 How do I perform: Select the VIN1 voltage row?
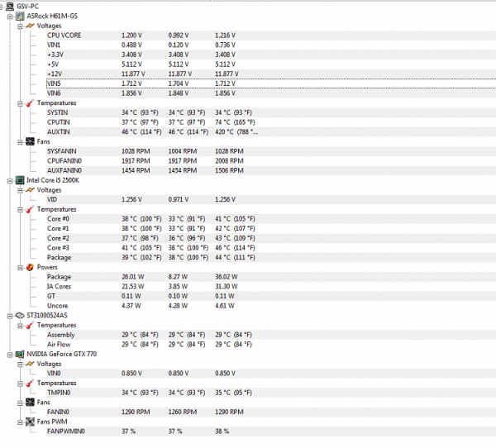271,45
